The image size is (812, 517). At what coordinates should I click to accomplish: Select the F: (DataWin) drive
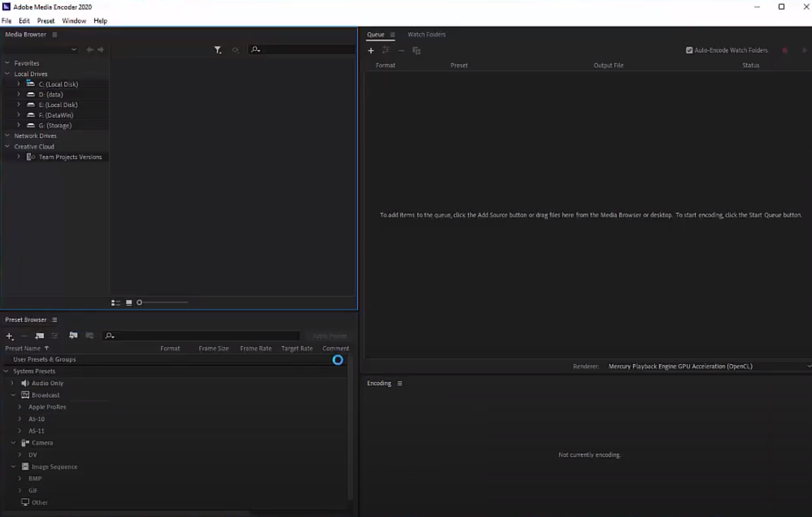pos(56,115)
